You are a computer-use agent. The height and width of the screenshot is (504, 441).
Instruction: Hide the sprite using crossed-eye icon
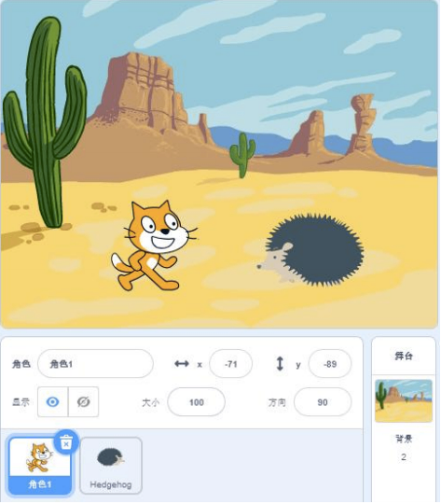click(83, 401)
